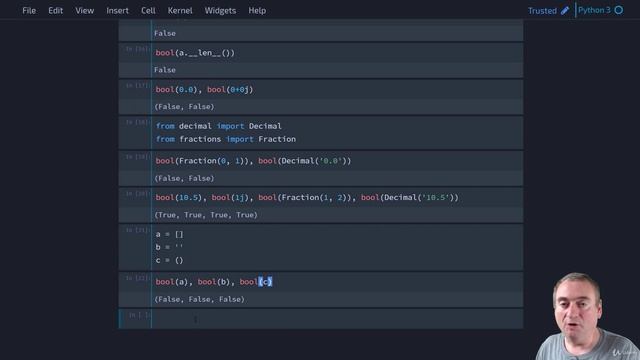This screenshot has height=360, width=640.
Task: Open the View menu
Action: pyautogui.click(x=84, y=11)
